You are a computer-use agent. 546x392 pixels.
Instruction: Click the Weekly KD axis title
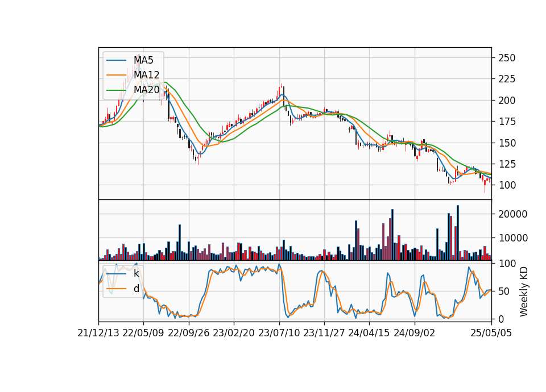click(524, 292)
